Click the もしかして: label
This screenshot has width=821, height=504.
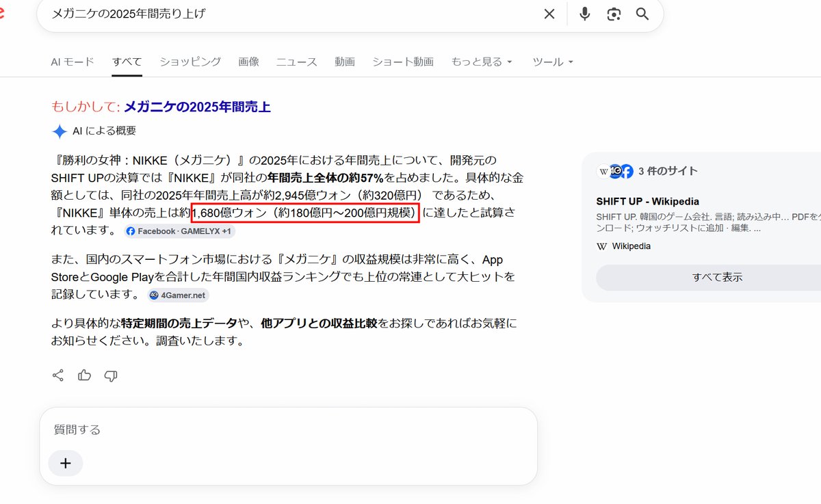(x=86, y=107)
